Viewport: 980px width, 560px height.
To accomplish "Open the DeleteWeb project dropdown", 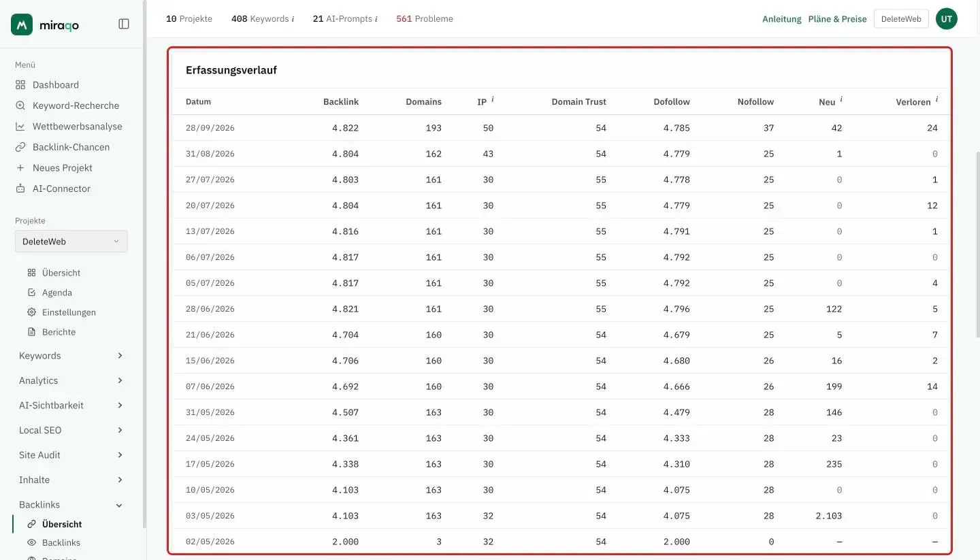I will (71, 242).
